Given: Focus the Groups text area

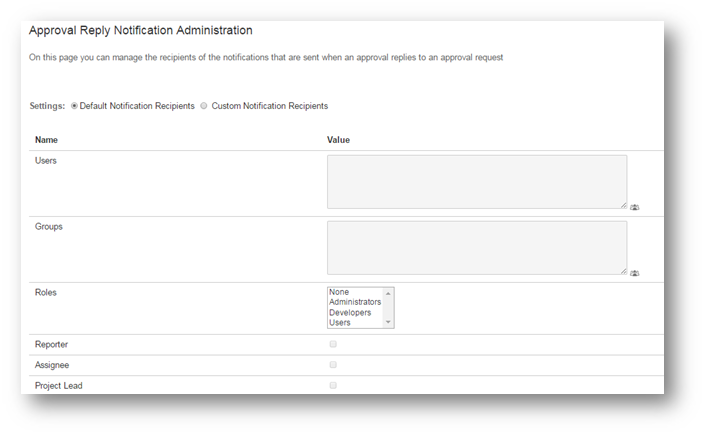Looking at the screenshot, I should 476,247.
